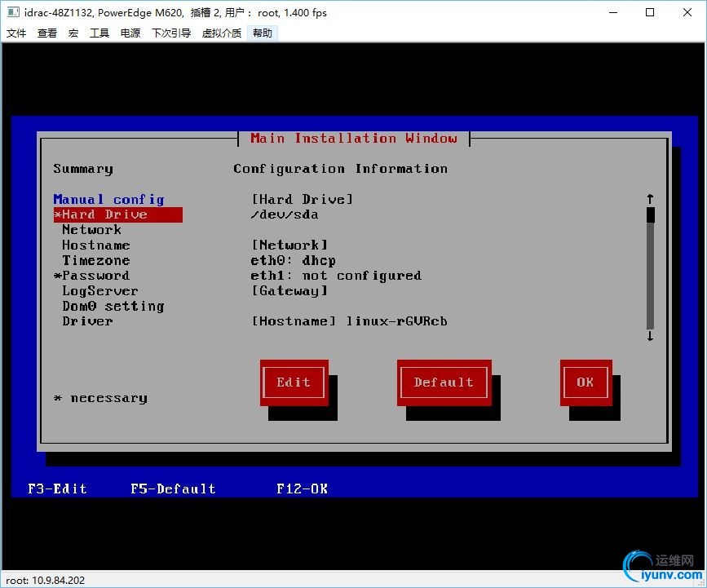Image resolution: width=707 pixels, height=588 pixels.
Task: Open the 工具 menu
Action: pos(99,33)
